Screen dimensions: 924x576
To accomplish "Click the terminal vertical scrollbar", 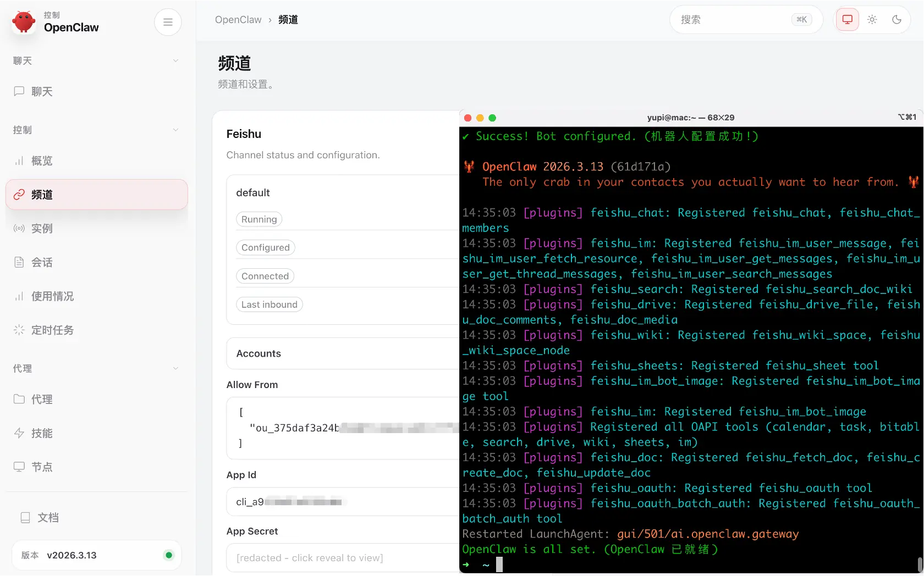I will (920, 564).
